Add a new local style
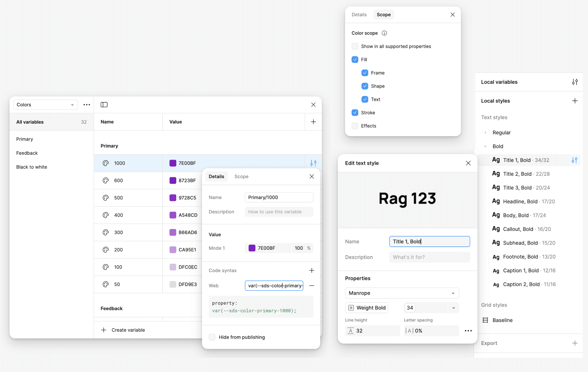Screen dimensions: 588x372 (575, 101)
